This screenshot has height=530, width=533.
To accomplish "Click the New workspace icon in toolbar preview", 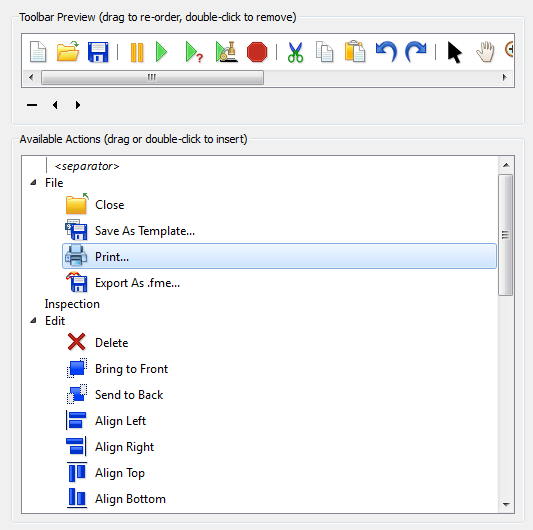I will tap(37, 52).
